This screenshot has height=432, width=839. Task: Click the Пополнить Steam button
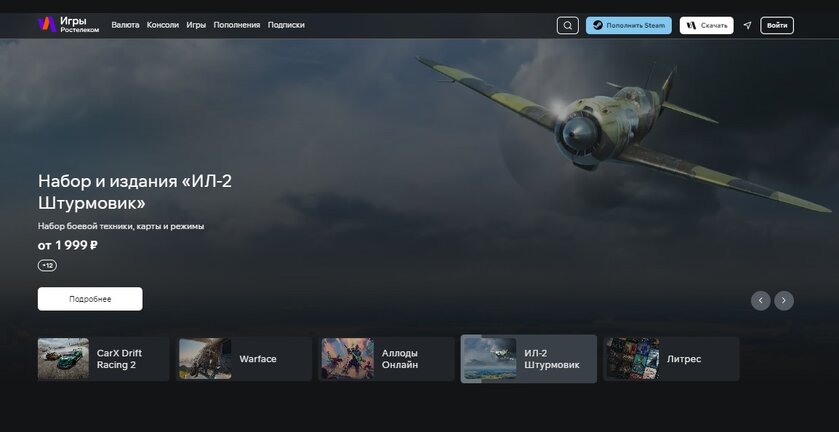pyautogui.click(x=629, y=25)
